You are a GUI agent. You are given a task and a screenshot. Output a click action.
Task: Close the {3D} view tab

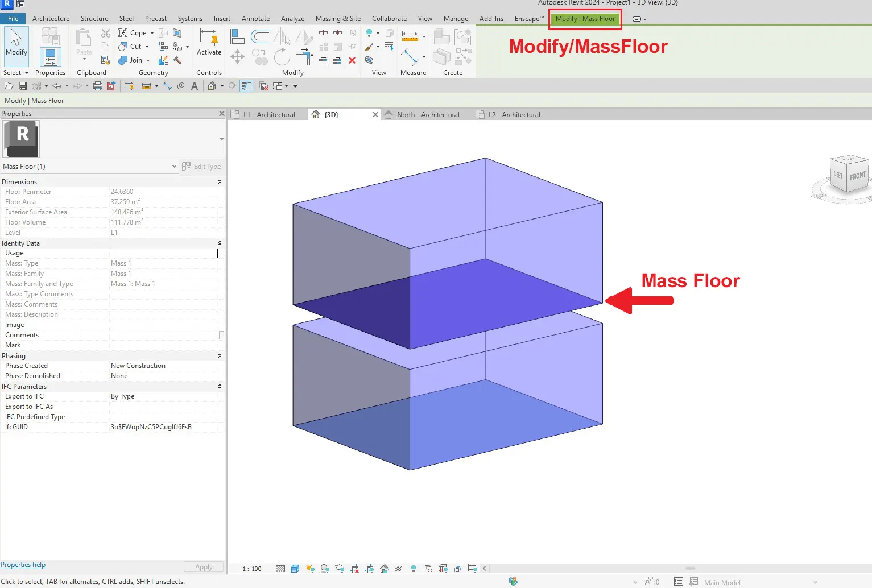[x=375, y=114]
